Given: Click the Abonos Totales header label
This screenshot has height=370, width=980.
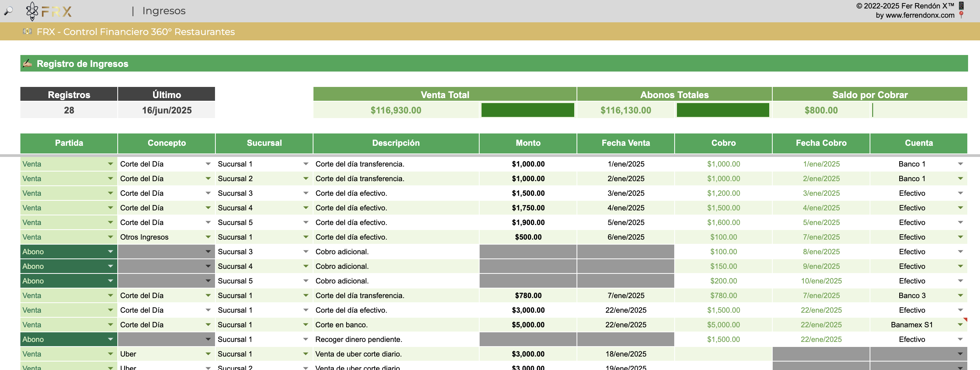Looking at the screenshot, I should 674,95.
